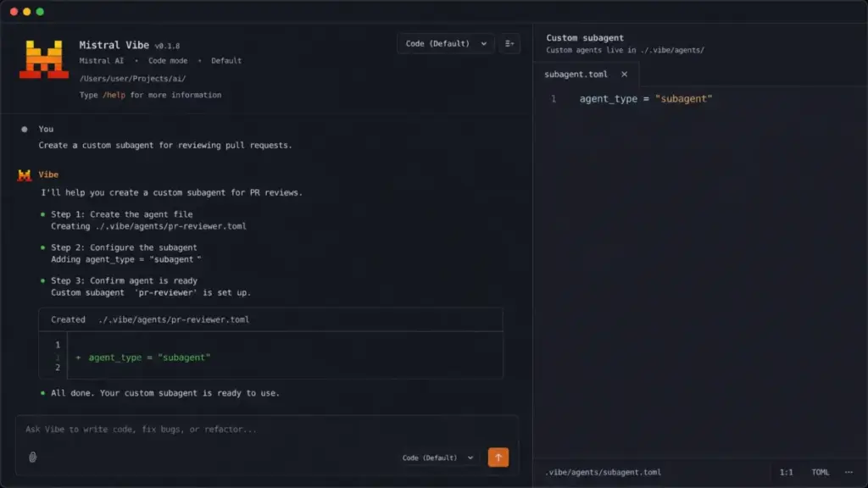Open the Code (Default) dropdown in prompt box
Viewport: 868px width, 488px height.
point(438,457)
